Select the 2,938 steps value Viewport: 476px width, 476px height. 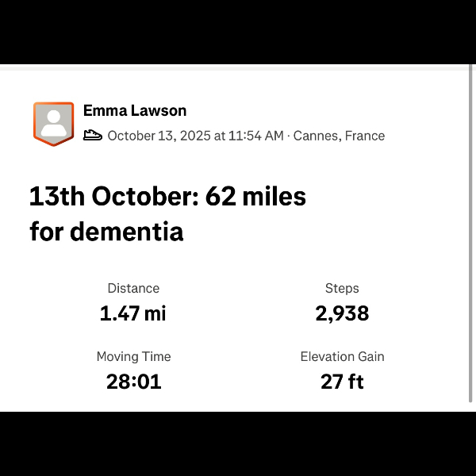point(342,313)
